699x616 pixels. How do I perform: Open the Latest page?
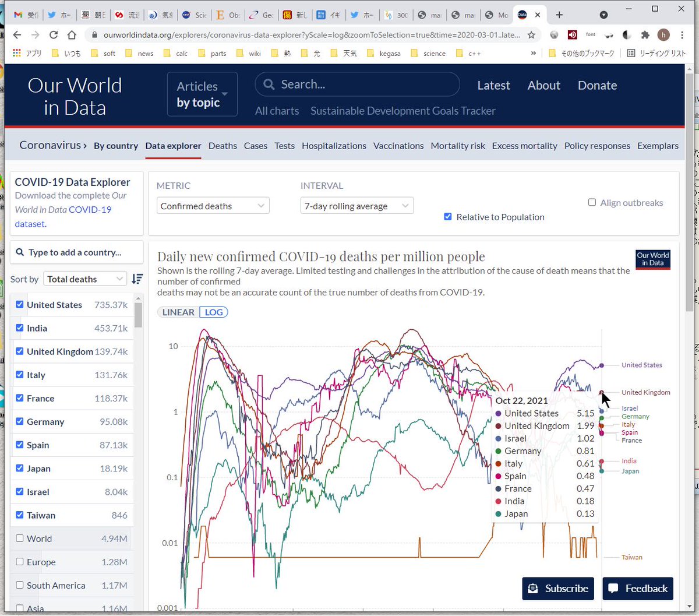pos(493,85)
